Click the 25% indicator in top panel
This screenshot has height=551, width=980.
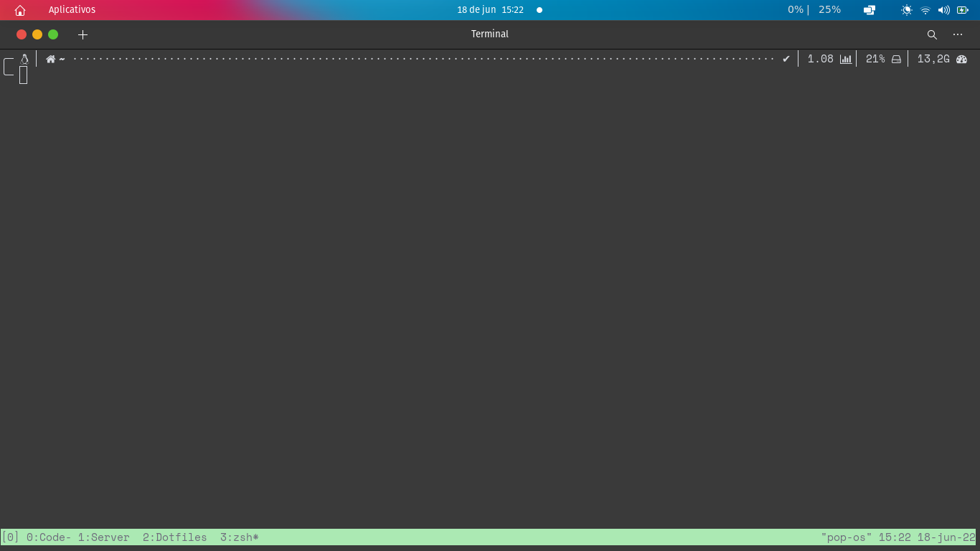point(829,10)
